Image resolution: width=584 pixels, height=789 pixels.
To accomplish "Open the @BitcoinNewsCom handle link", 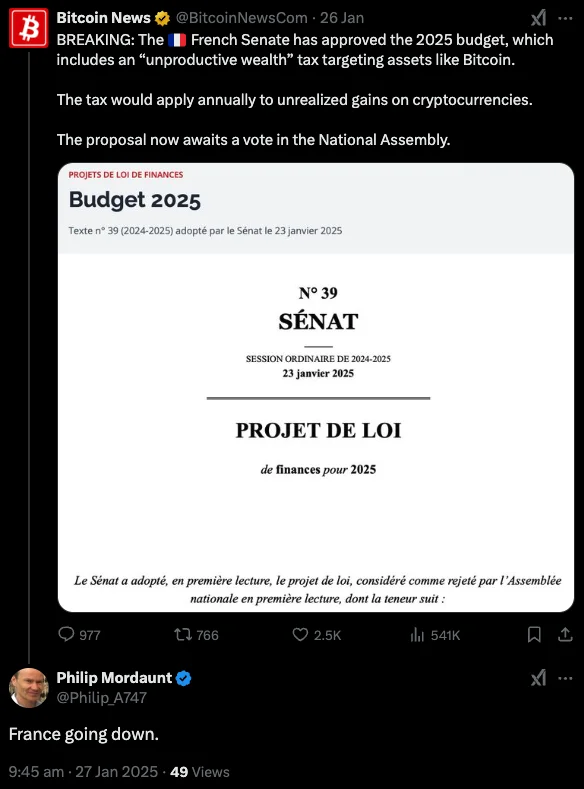I will tap(241, 18).
